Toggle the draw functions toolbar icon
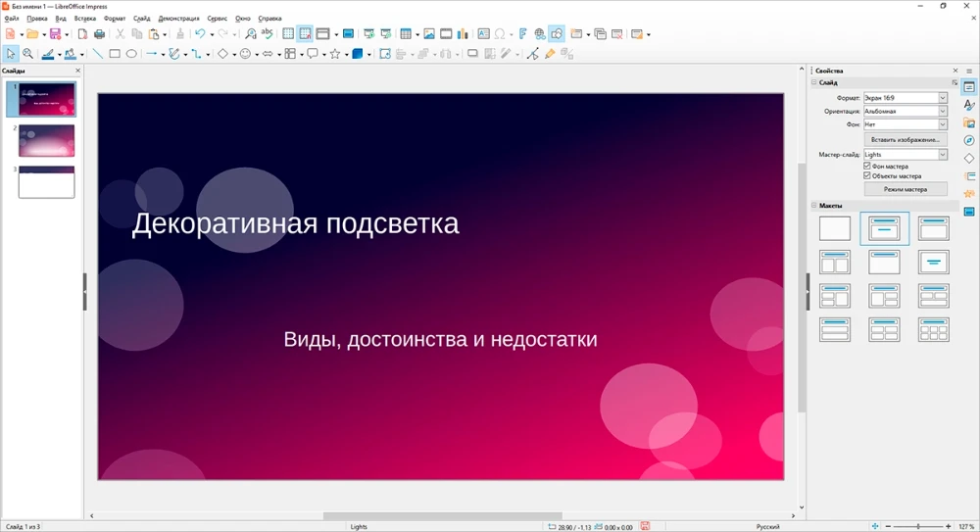Viewport: 980px width, 532px height. point(557,33)
